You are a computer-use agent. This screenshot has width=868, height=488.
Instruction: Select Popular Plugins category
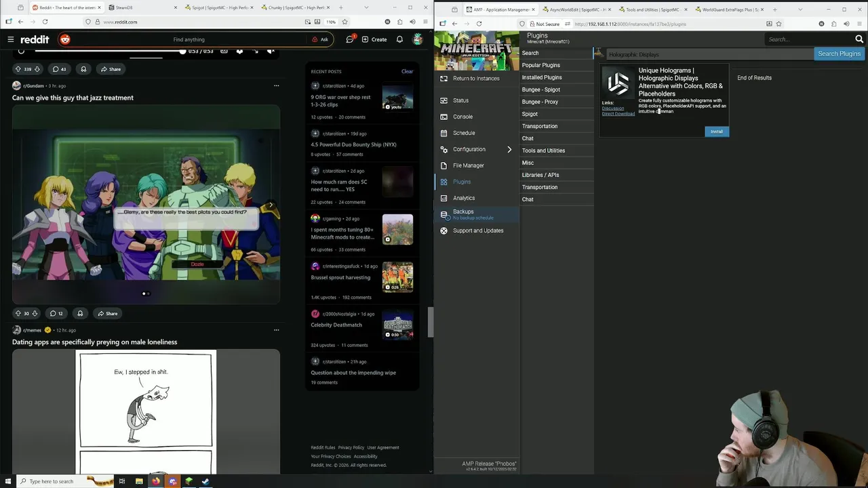click(x=557, y=65)
